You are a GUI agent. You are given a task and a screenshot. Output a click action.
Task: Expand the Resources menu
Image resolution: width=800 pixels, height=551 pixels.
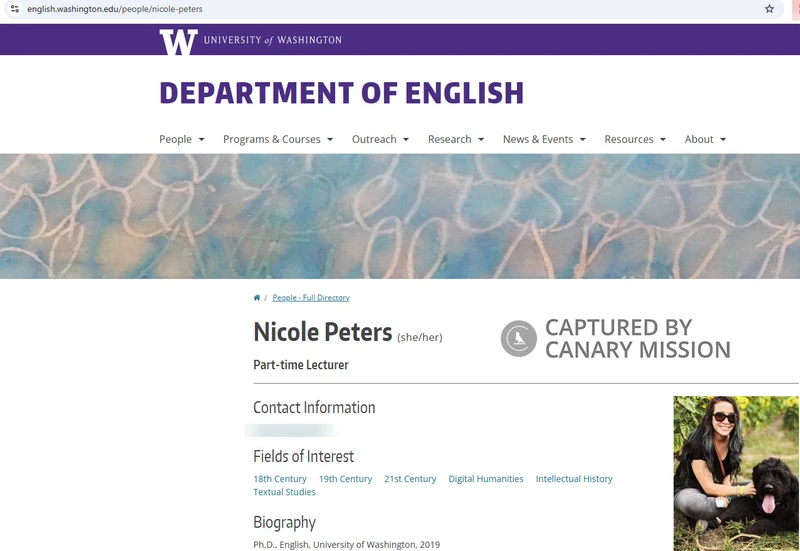tap(635, 139)
